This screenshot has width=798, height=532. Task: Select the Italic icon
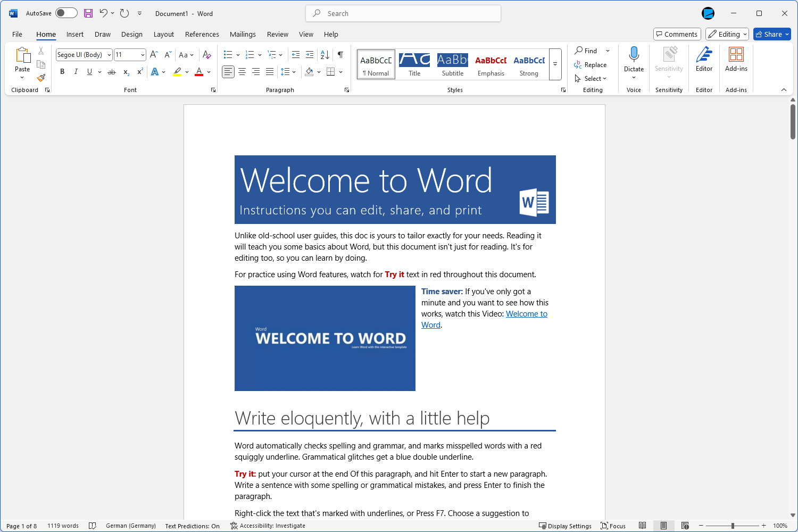point(76,71)
